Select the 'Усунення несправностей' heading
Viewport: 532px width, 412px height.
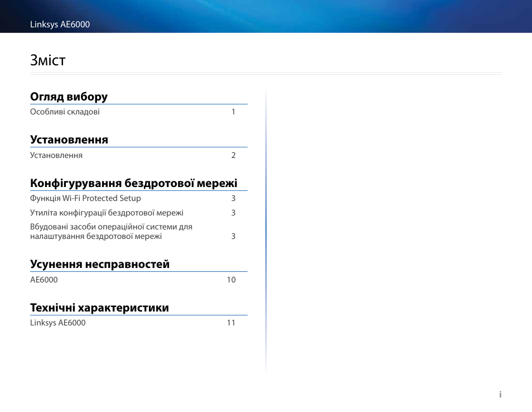pos(100,264)
